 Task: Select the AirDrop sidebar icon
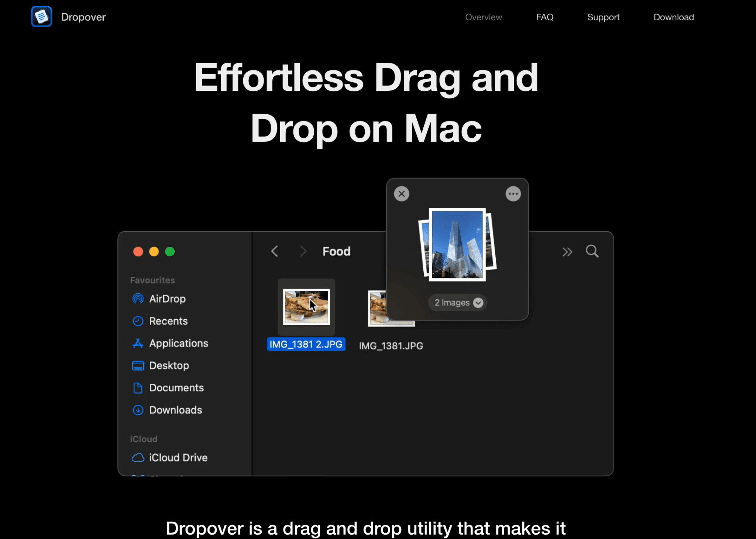point(138,299)
